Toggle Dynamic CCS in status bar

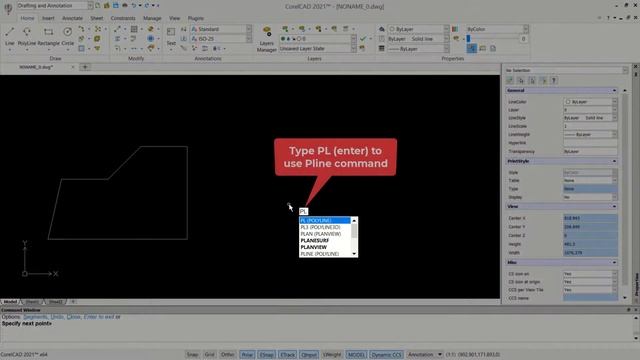(387, 355)
